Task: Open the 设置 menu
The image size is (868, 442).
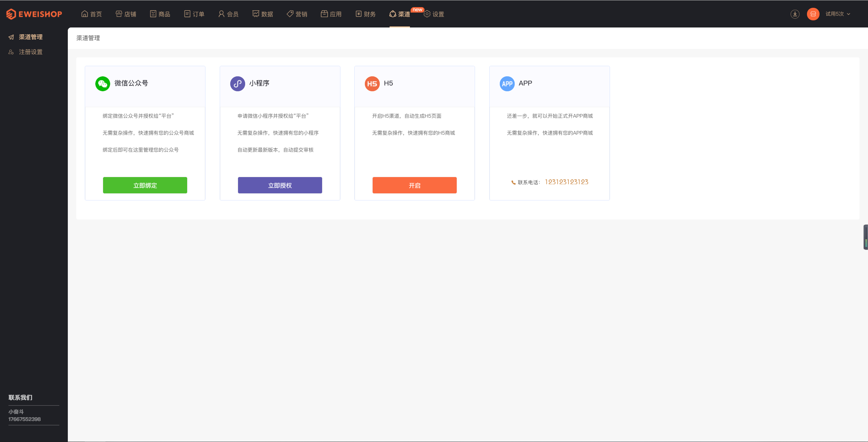Action: [x=434, y=14]
